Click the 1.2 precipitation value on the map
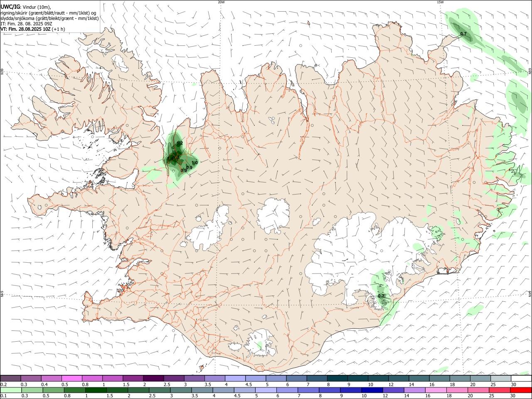 (x=180, y=143)
